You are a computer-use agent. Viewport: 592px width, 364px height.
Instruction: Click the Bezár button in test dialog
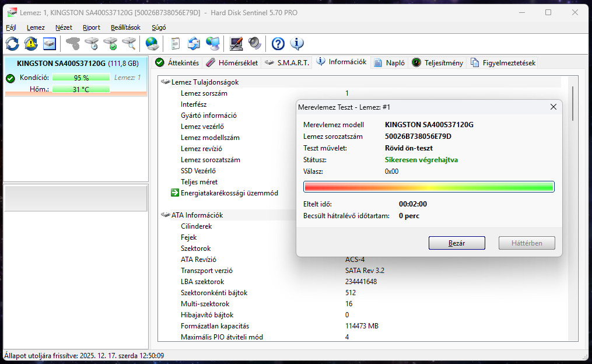pos(457,243)
